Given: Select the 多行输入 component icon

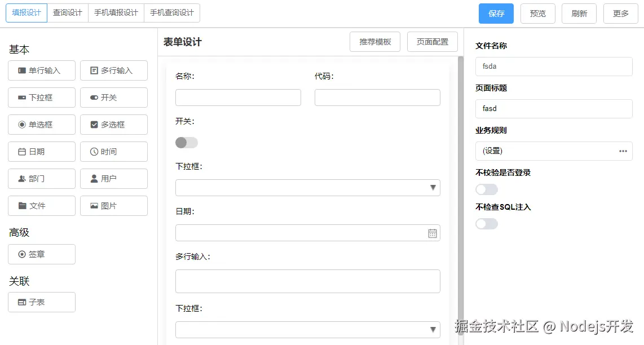Looking at the screenshot, I should click(113, 70).
